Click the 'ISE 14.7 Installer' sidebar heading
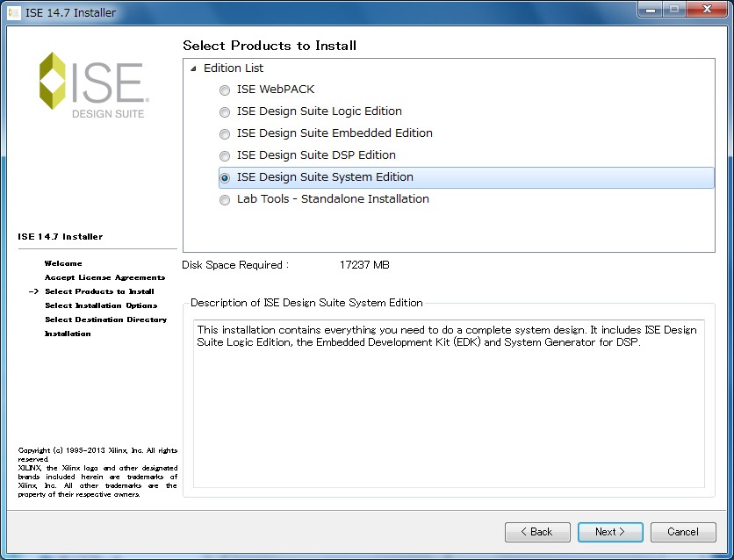 pyautogui.click(x=60, y=237)
